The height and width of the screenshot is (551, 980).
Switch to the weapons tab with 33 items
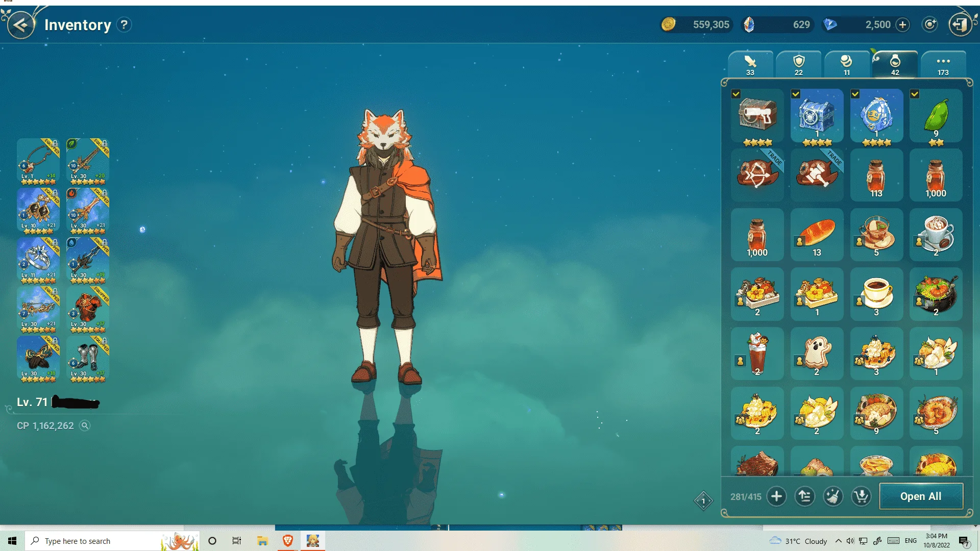pyautogui.click(x=750, y=65)
